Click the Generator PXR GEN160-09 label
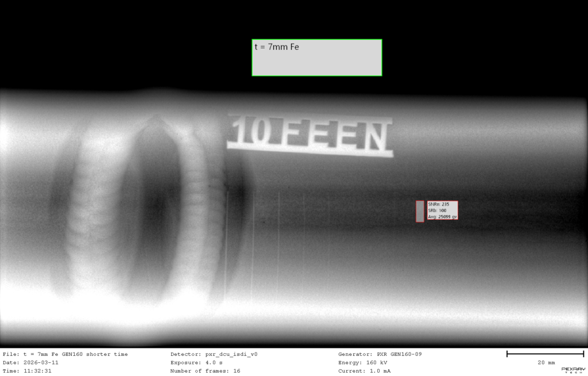The image size is (588, 376). pos(380,354)
